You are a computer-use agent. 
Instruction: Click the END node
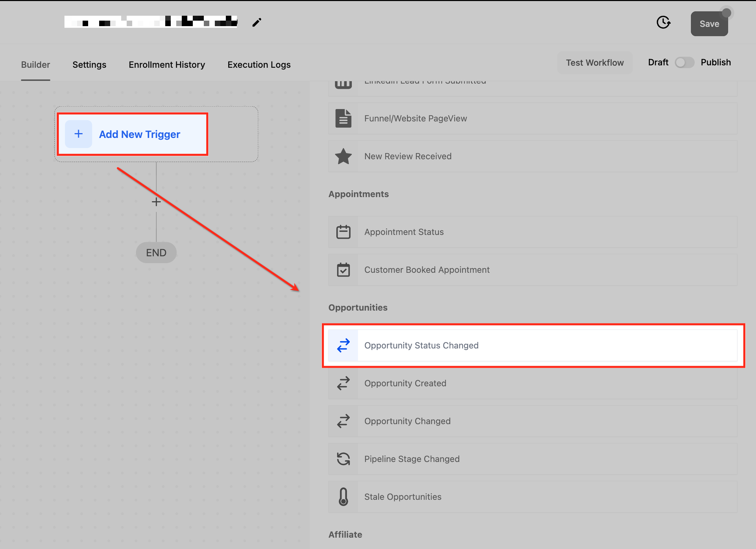(156, 253)
